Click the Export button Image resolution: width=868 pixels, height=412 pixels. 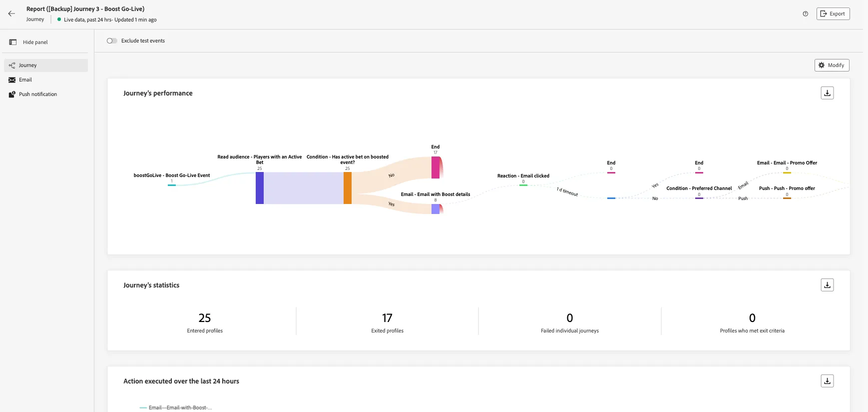[x=833, y=14]
